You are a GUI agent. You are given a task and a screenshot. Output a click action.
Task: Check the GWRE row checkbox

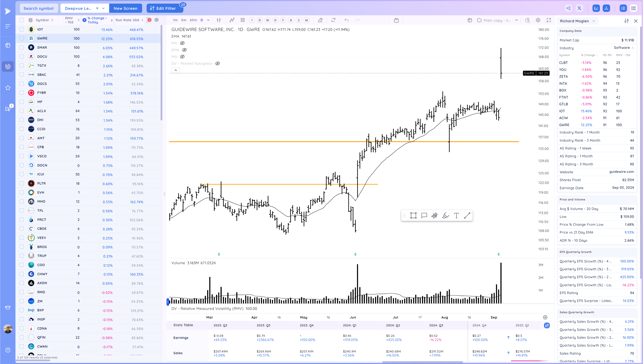[22, 39]
